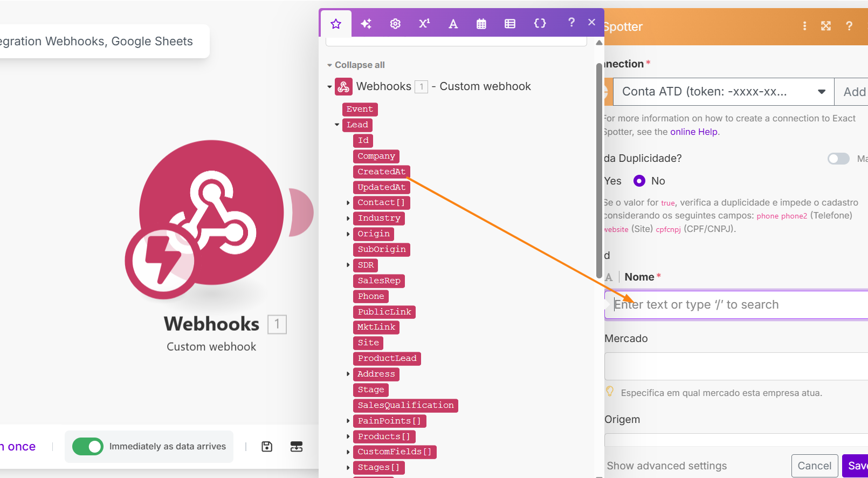Select the Event variable pill
Viewport: 868px width, 478px height.
[x=360, y=110]
